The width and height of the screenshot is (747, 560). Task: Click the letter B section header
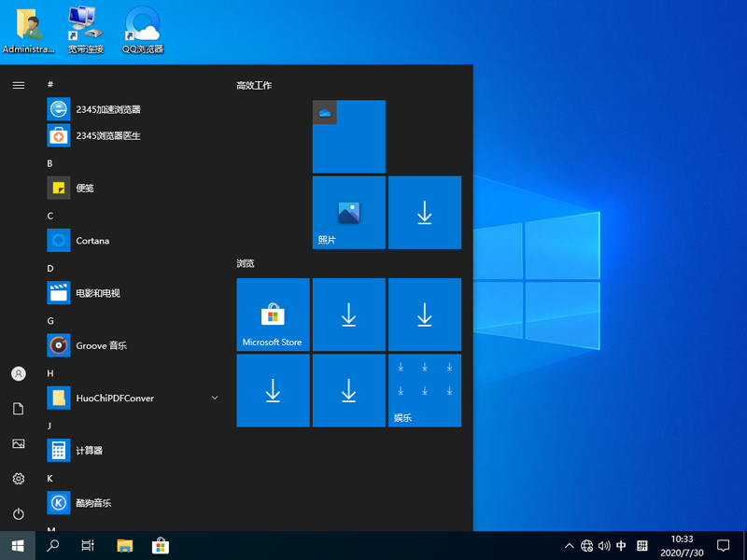click(x=49, y=163)
